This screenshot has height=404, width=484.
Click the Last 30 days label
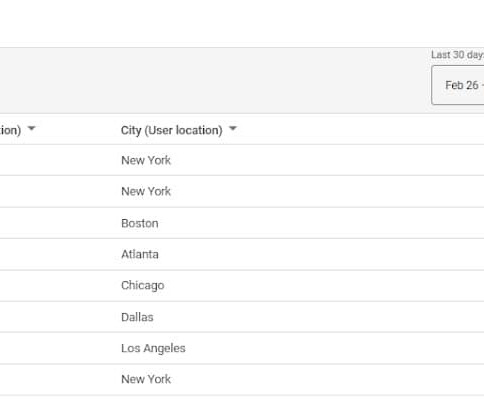coord(457,55)
